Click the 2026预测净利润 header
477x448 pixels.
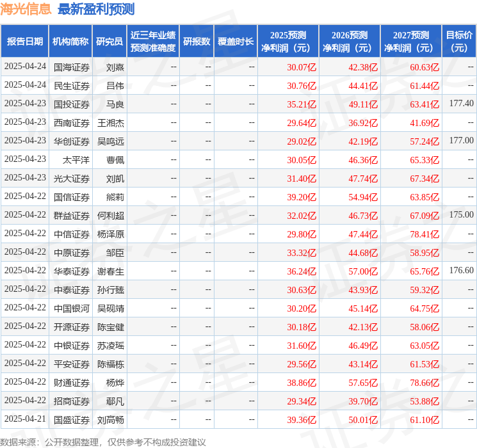350,42
